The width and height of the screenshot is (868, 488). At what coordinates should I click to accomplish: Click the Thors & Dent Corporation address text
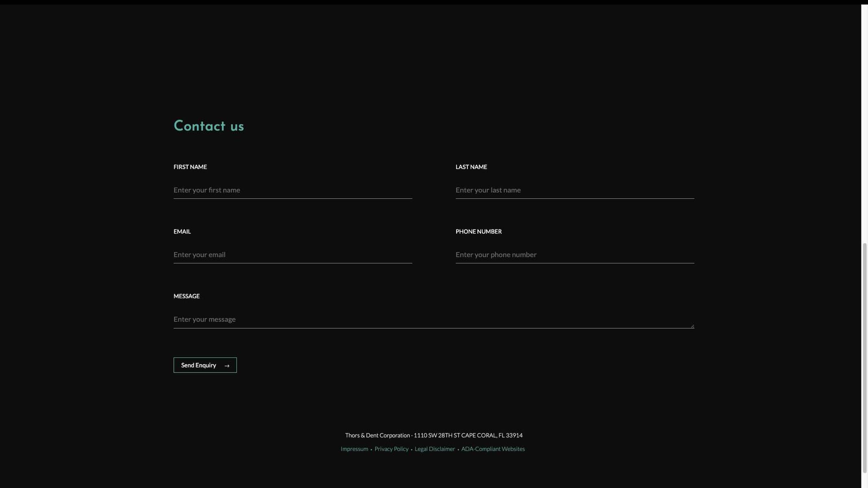click(x=433, y=435)
